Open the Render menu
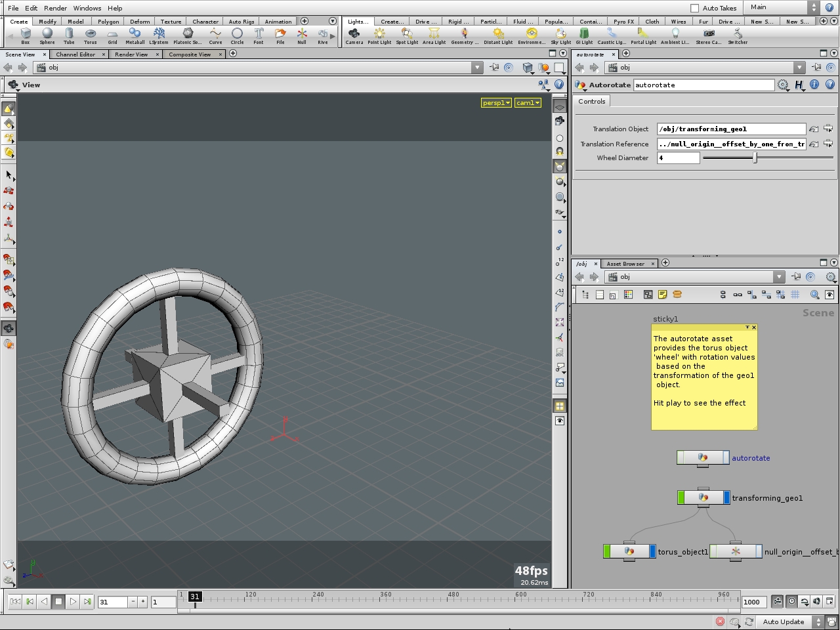Image resolution: width=840 pixels, height=630 pixels. (x=55, y=8)
